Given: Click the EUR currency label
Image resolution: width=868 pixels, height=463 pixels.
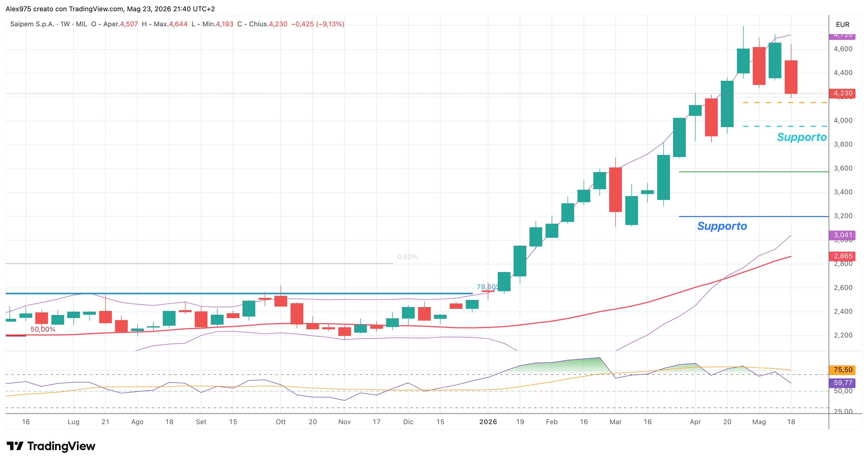Looking at the screenshot, I should point(842,25).
